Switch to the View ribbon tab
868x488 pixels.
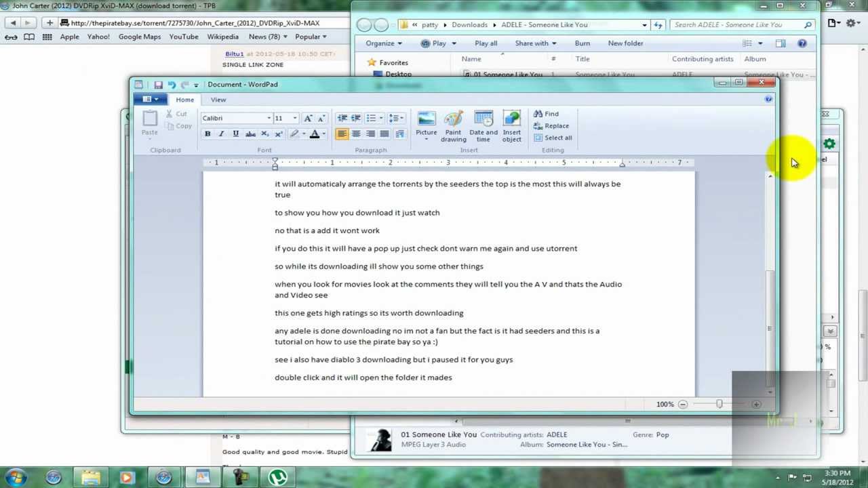(218, 100)
